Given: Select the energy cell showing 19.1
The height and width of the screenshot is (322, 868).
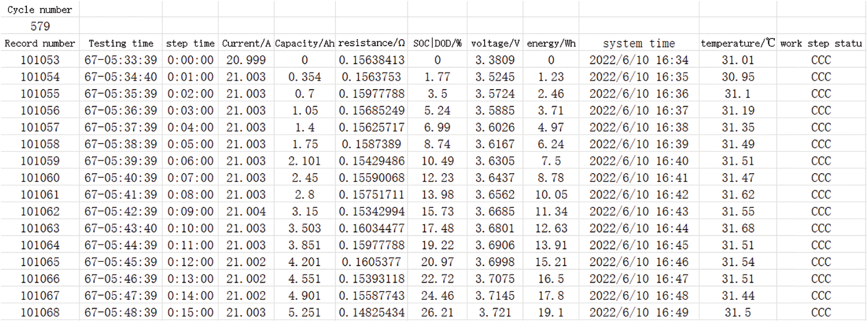Looking at the screenshot, I should point(551,313).
